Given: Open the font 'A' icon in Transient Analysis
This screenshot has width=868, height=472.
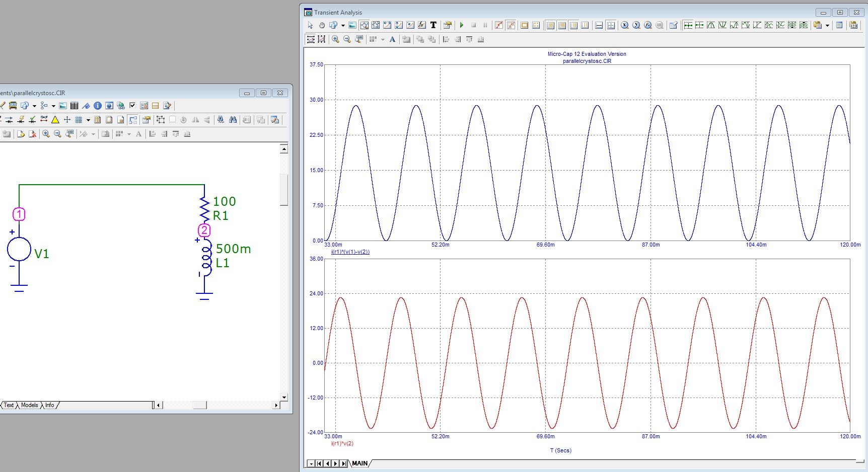Looking at the screenshot, I should [x=392, y=39].
